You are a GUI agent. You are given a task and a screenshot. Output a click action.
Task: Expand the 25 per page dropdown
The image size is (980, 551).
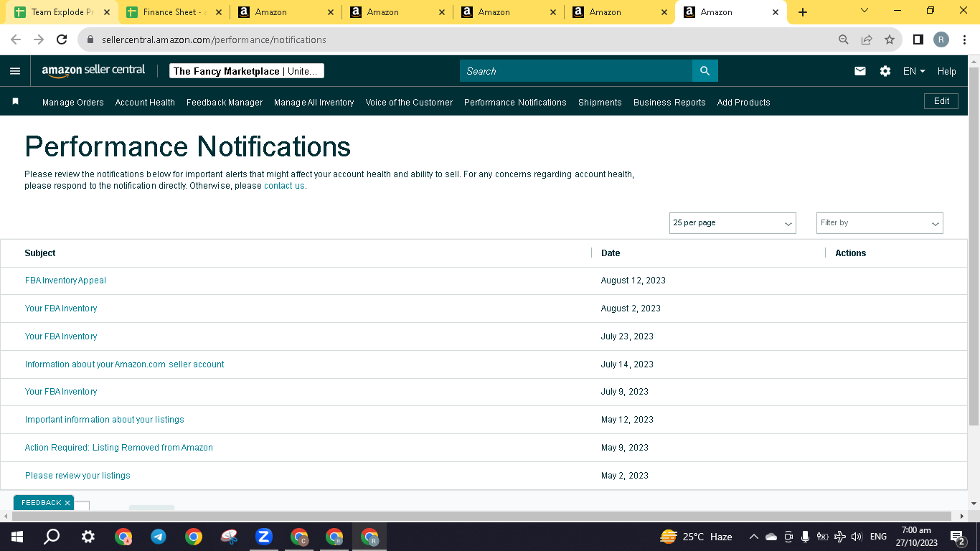tap(732, 223)
